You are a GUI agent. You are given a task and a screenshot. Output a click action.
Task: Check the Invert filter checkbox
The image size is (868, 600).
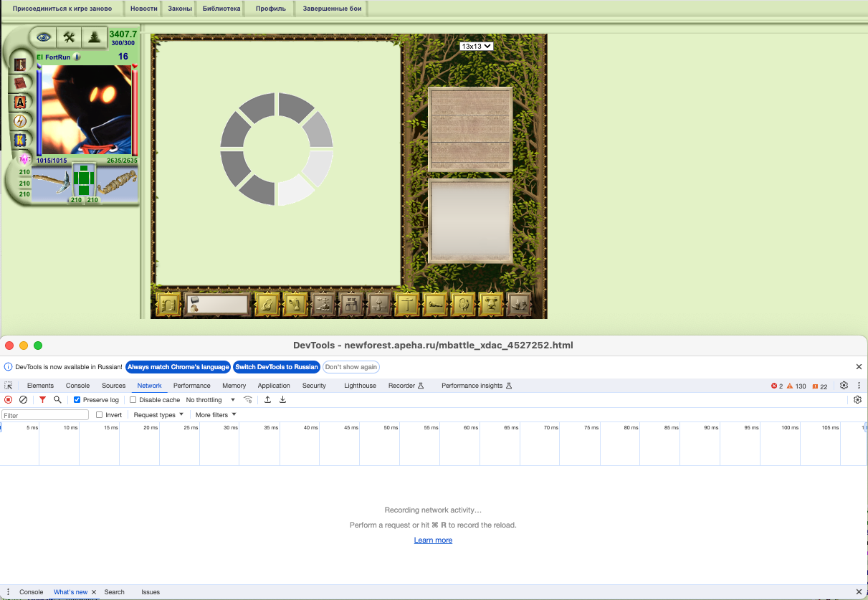click(100, 415)
